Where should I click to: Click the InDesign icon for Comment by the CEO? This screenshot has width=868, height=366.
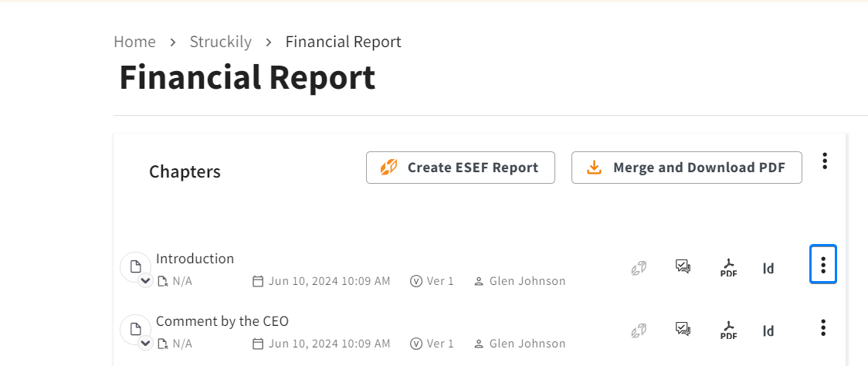(768, 331)
